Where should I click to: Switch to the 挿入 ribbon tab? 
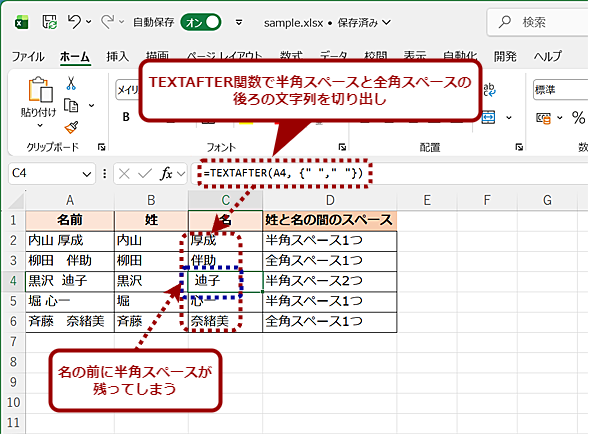point(118,57)
